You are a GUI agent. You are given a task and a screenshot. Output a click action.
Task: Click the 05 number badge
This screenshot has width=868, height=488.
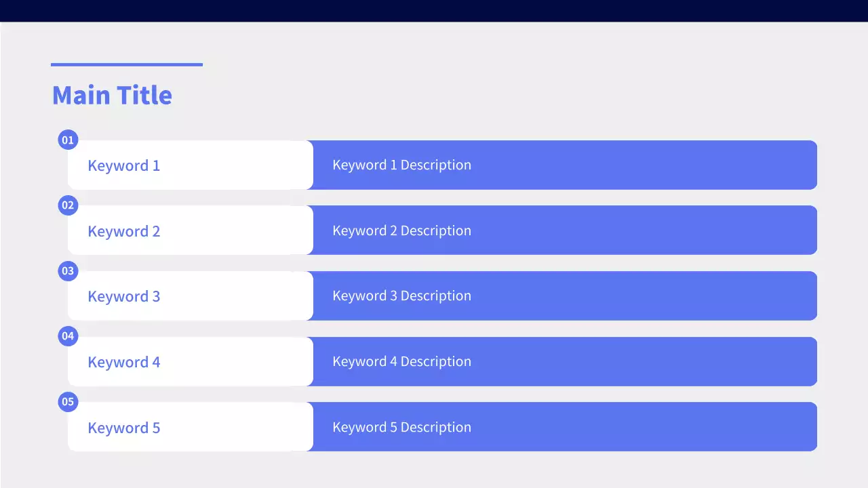[68, 402]
